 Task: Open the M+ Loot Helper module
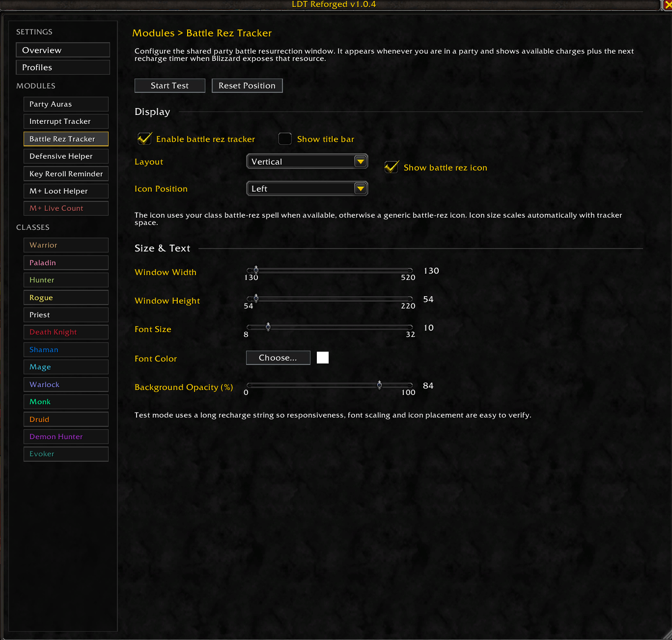tap(66, 191)
